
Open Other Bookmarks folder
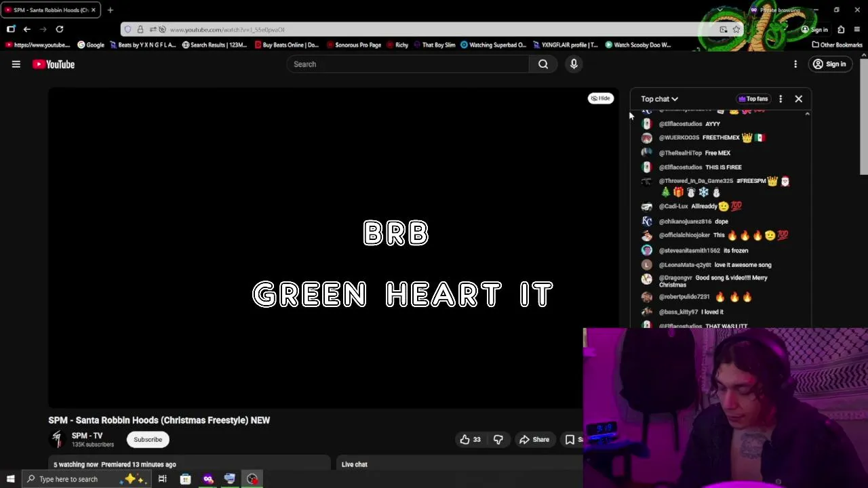(x=837, y=45)
